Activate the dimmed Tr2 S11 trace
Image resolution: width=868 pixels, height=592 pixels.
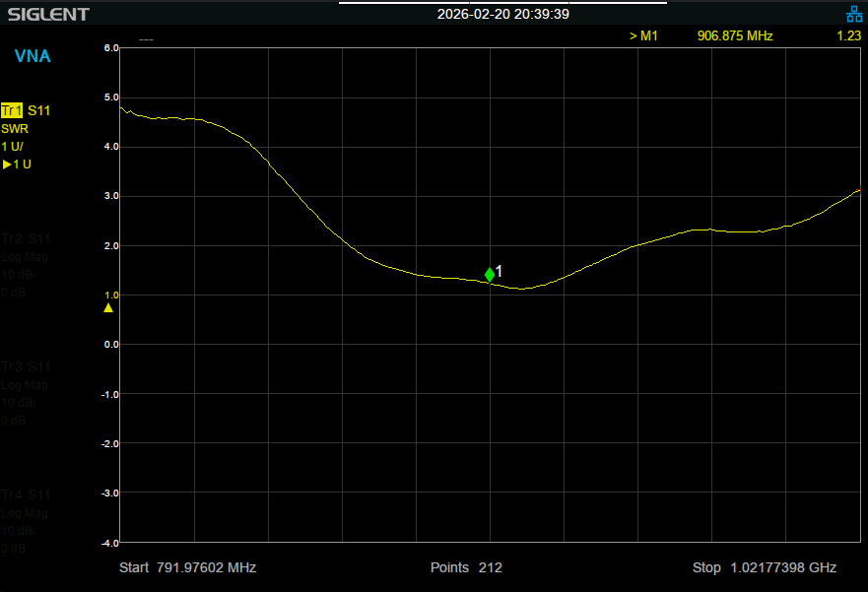(x=26, y=238)
